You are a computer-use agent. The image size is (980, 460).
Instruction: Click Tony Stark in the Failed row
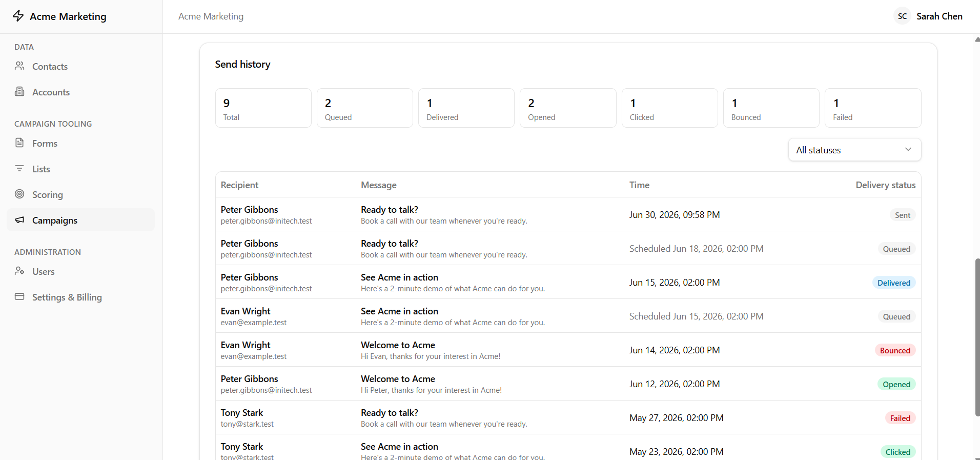click(x=242, y=413)
